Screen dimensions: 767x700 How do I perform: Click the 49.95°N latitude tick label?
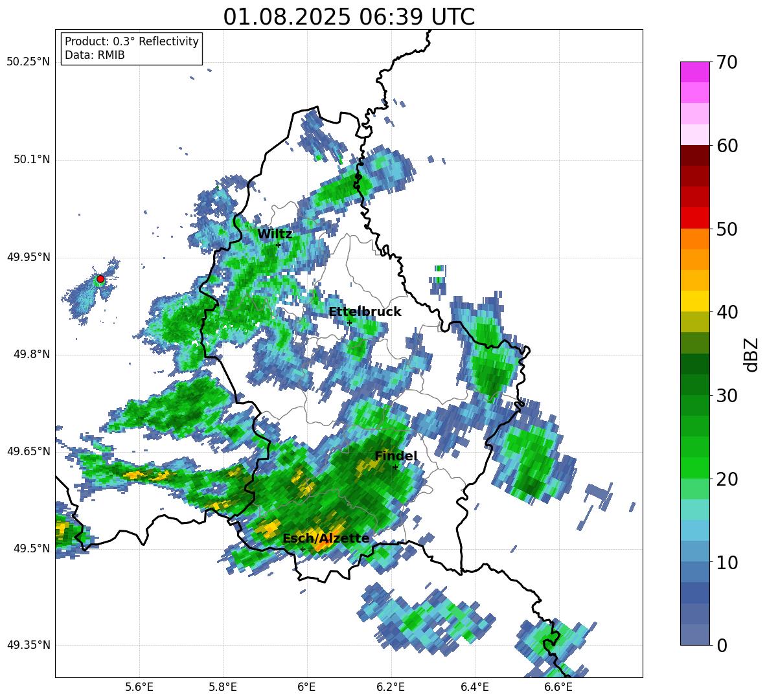coord(29,257)
